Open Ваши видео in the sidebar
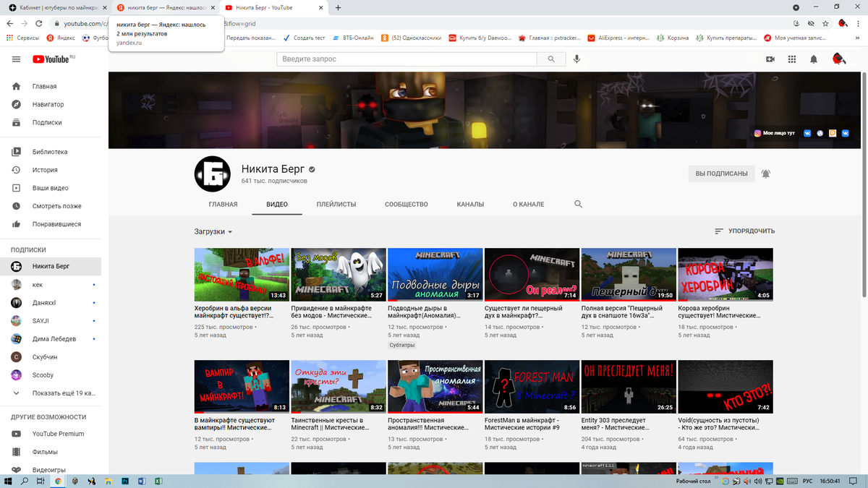 [51, 188]
